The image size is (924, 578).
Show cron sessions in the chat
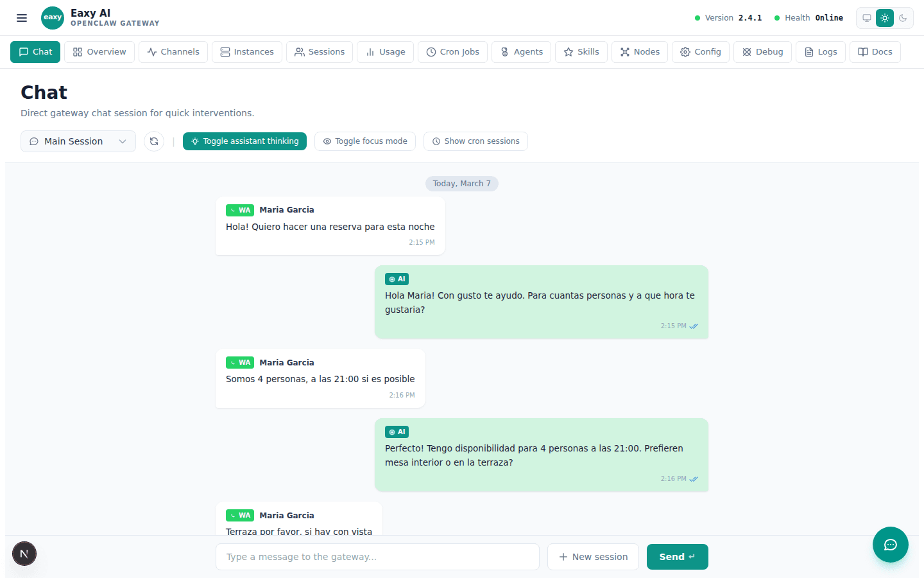click(x=475, y=141)
